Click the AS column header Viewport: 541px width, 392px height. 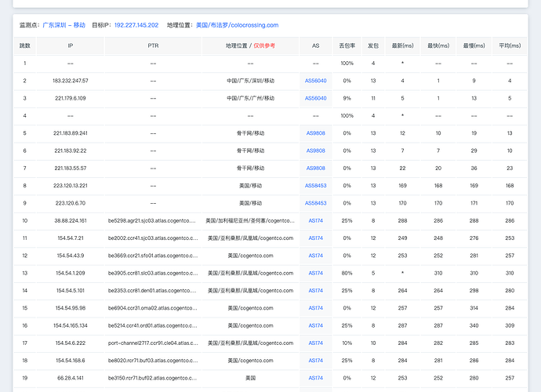[316, 46]
